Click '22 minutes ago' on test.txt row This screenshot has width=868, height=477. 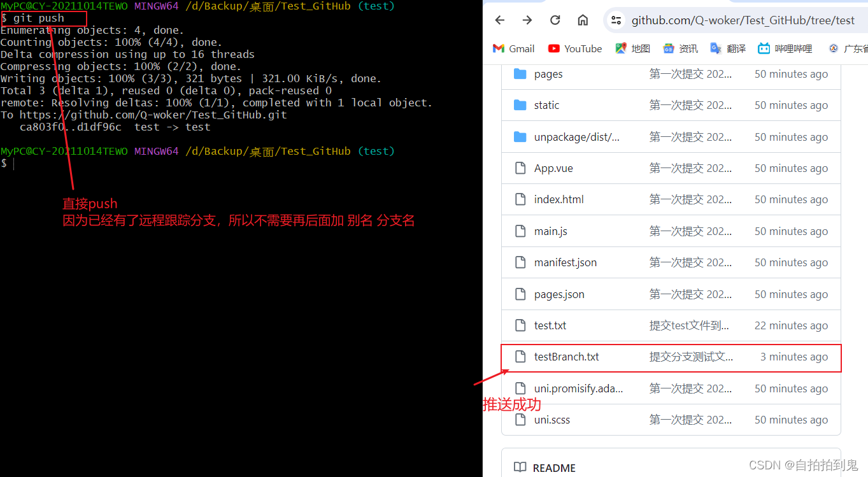pos(792,325)
